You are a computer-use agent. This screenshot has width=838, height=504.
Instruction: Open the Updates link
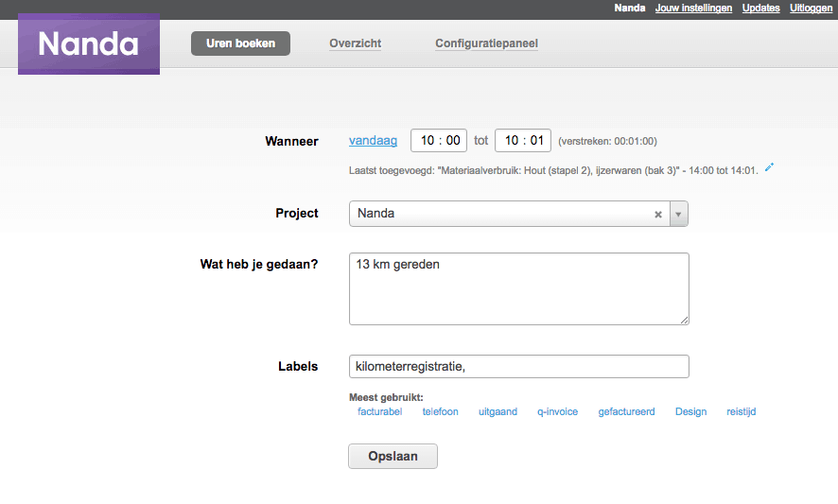761,8
